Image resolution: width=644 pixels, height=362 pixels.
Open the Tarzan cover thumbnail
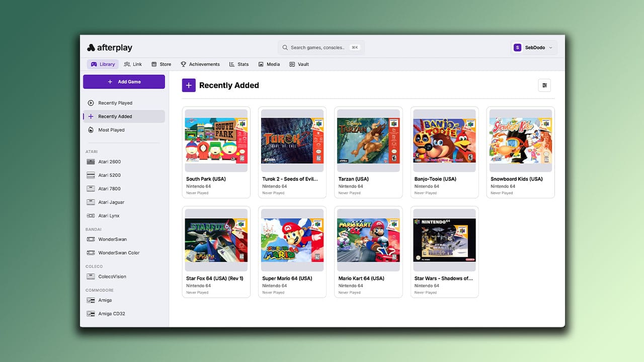(369, 141)
